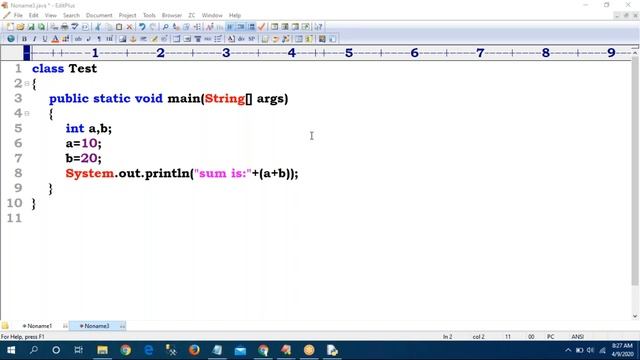Launch Firefox from the taskbar
The height and width of the screenshot is (360, 640).
[x=194, y=350]
